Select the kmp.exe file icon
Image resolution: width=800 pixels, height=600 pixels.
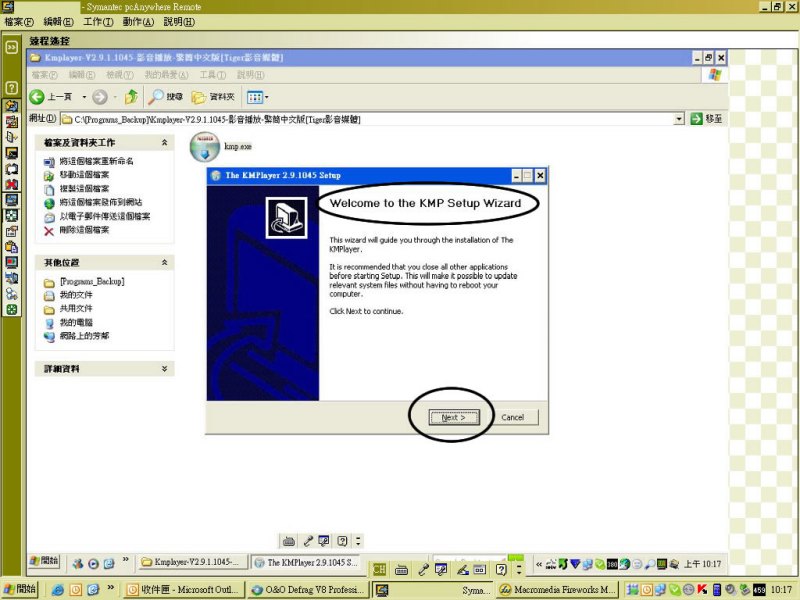205,146
